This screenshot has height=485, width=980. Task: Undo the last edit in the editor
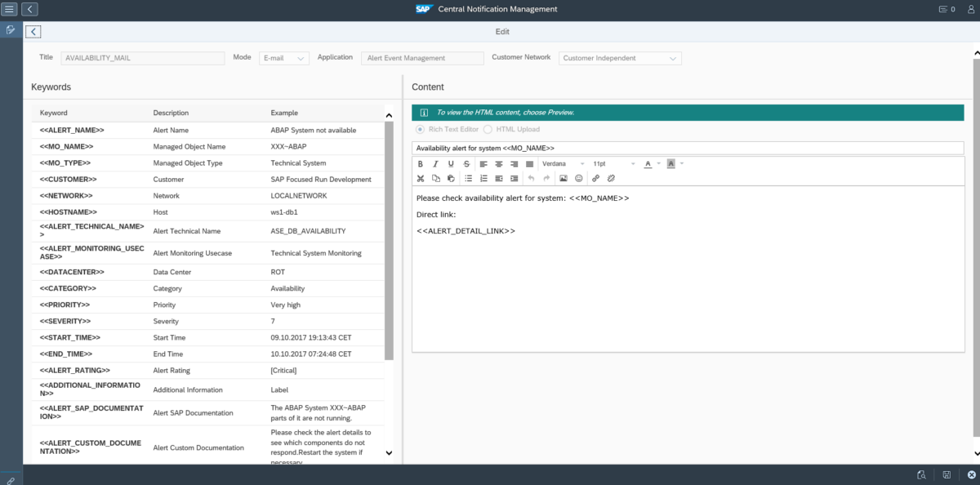pyautogui.click(x=531, y=178)
